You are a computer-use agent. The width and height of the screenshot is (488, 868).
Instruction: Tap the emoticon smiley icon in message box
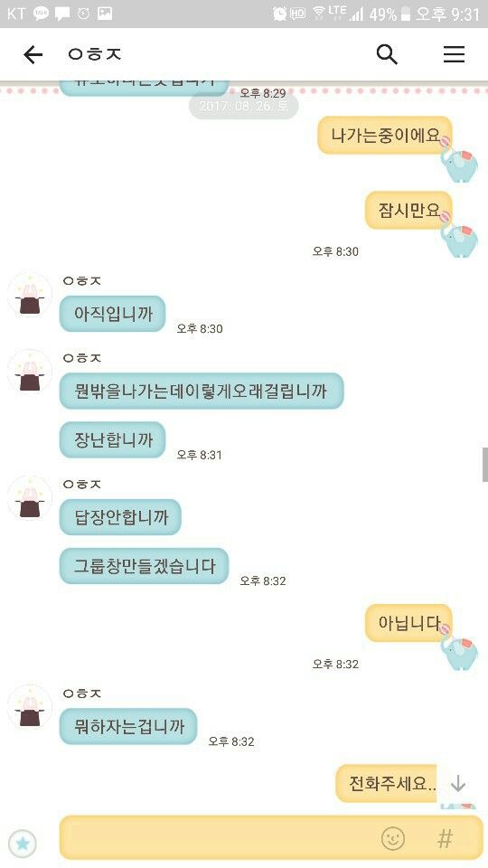coord(393,839)
